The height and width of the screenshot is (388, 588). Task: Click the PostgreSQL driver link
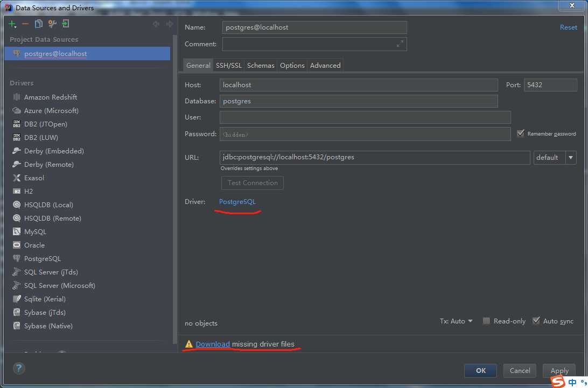coord(237,202)
